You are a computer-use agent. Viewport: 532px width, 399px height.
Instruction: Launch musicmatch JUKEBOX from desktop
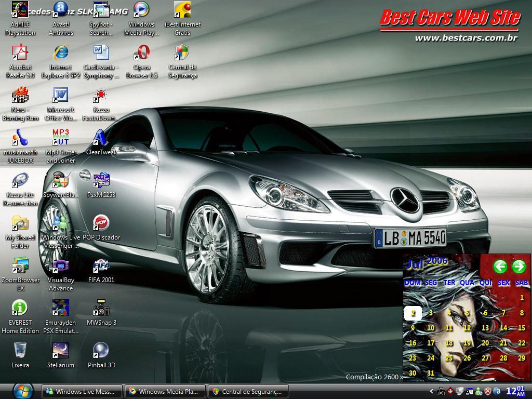[x=20, y=147]
